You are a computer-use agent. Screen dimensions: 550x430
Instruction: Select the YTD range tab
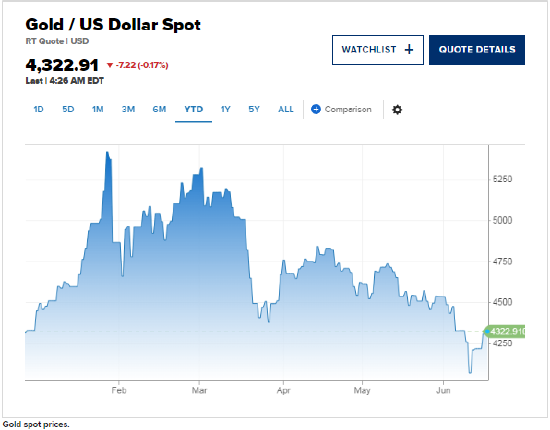[x=194, y=109]
